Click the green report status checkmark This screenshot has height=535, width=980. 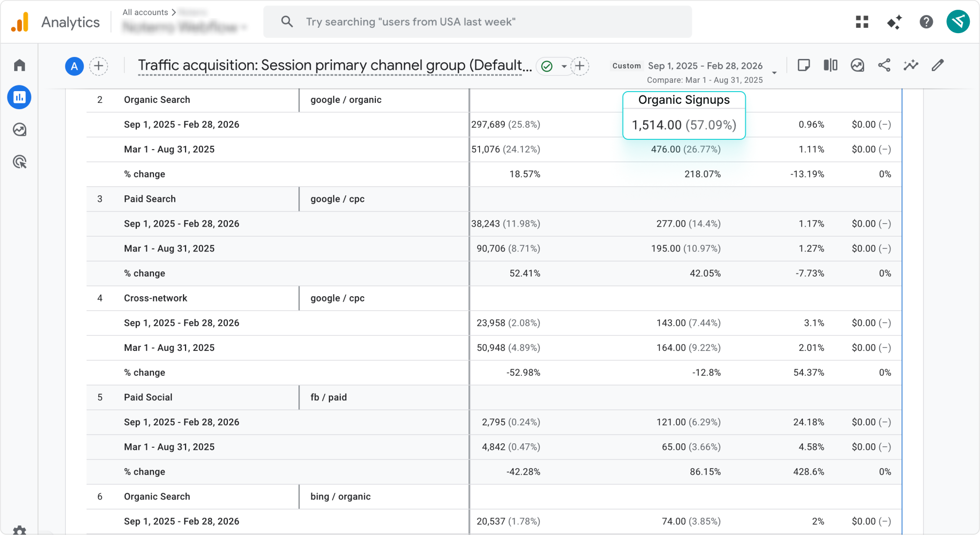547,66
